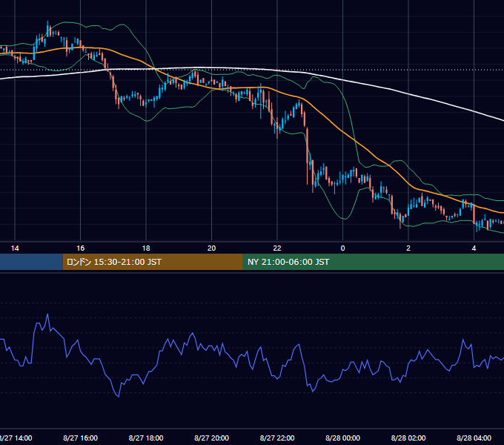Click the 8/27 20:00 date label
Viewport: 504px width, 445px height.
(211, 438)
